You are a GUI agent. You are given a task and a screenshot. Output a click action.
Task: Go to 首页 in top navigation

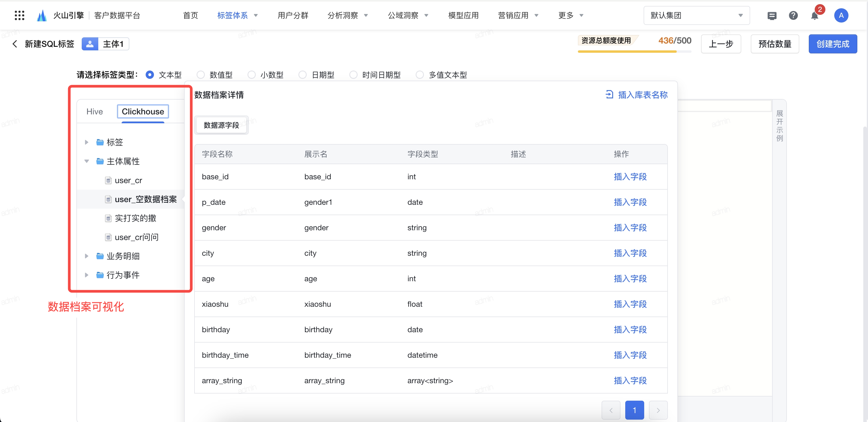click(190, 15)
